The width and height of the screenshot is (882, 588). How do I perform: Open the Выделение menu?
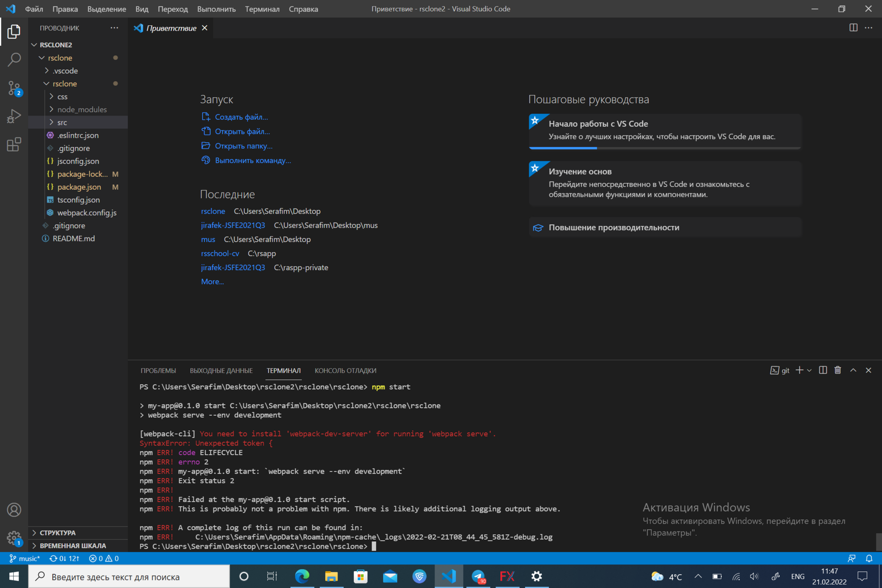tap(107, 9)
